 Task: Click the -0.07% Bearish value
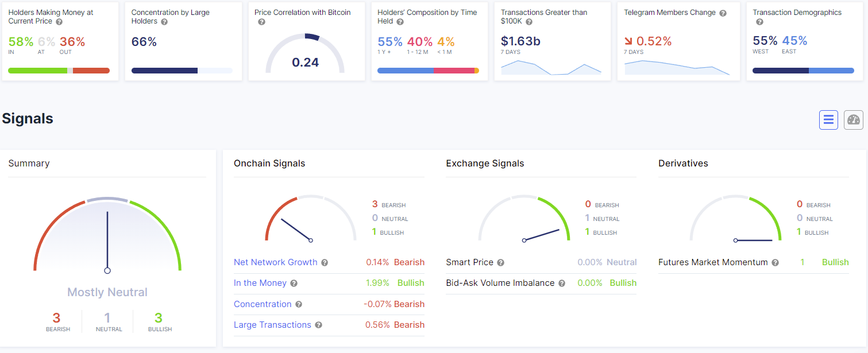point(394,304)
